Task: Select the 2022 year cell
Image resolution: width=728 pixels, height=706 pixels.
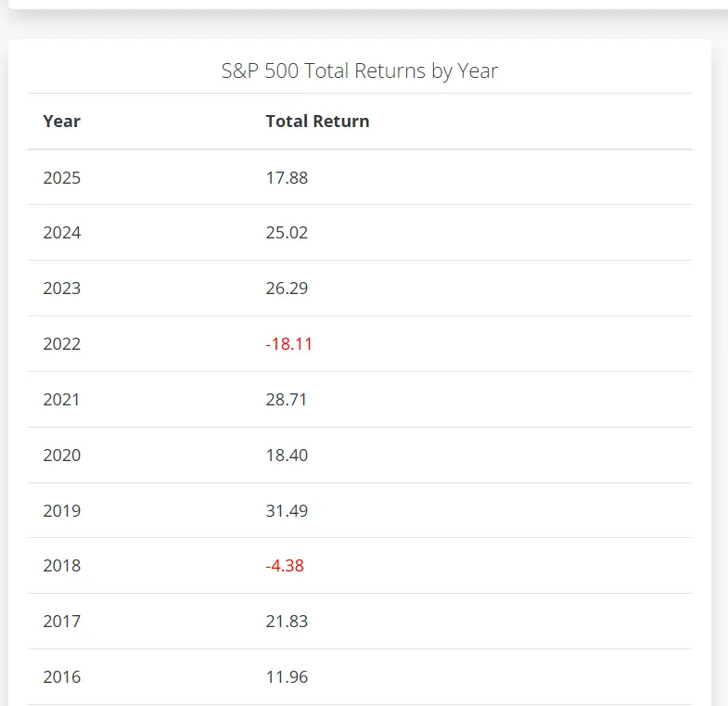Action: click(x=61, y=344)
